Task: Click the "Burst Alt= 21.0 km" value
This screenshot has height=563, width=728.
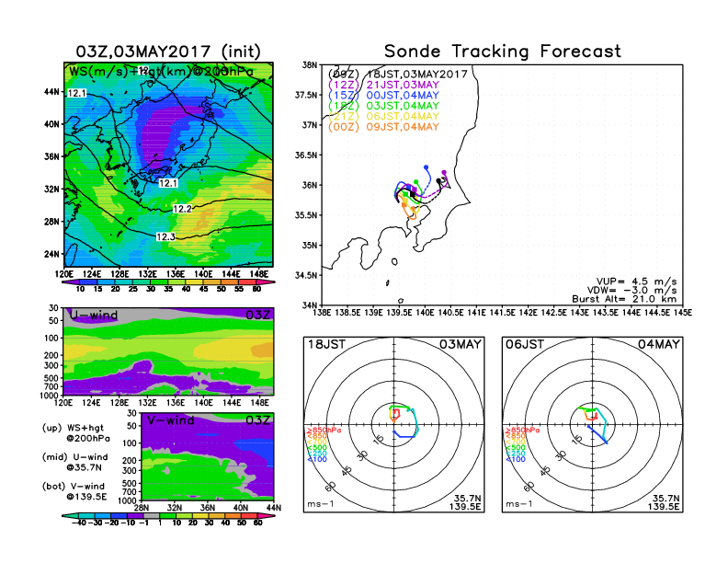Action: point(624,299)
